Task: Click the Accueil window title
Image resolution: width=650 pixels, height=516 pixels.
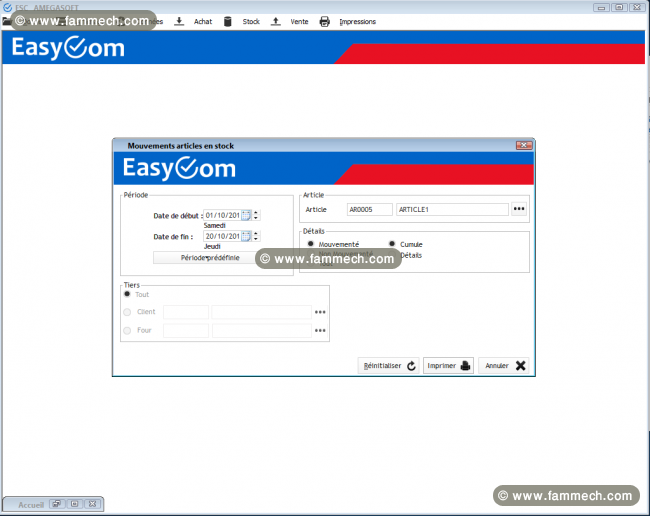Action: coord(31,505)
